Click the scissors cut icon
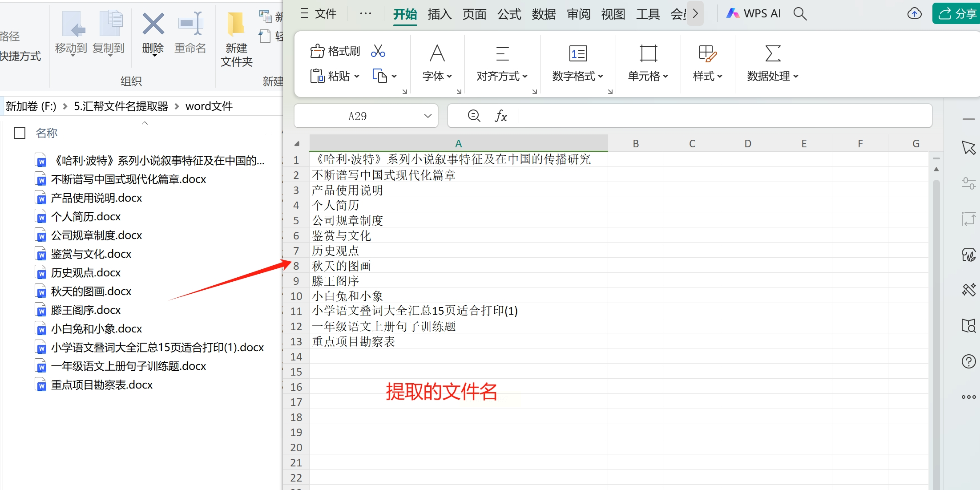Image resolution: width=980 pixels, height=490 pixels. point(378,51)
